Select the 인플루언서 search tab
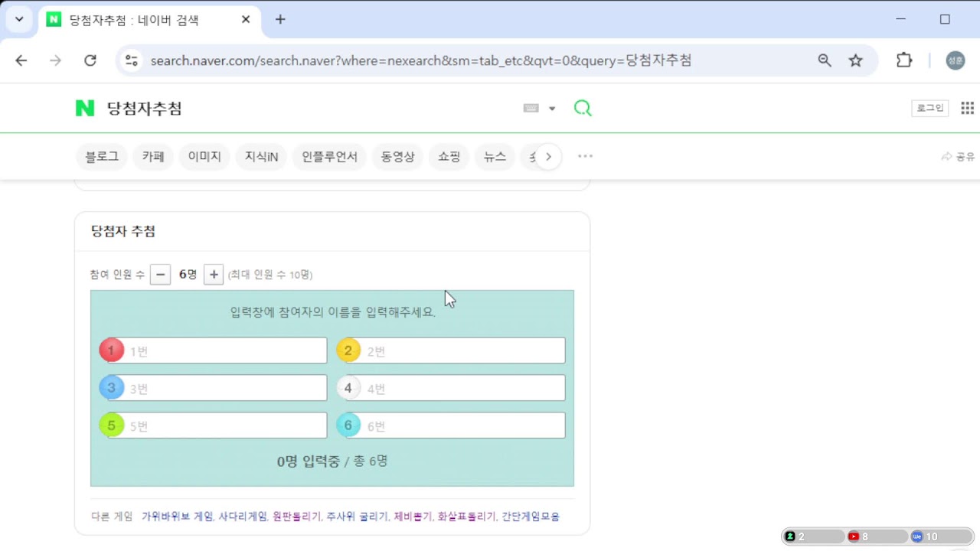Image resolution: width=980 pixels, height=551 pixels. point(329,157)
